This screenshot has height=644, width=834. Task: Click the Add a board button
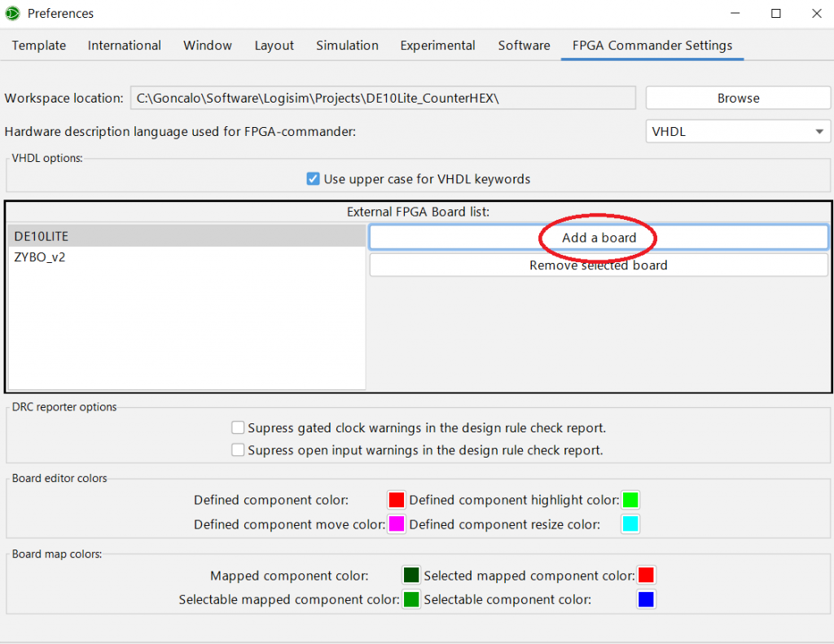point(599,238)
